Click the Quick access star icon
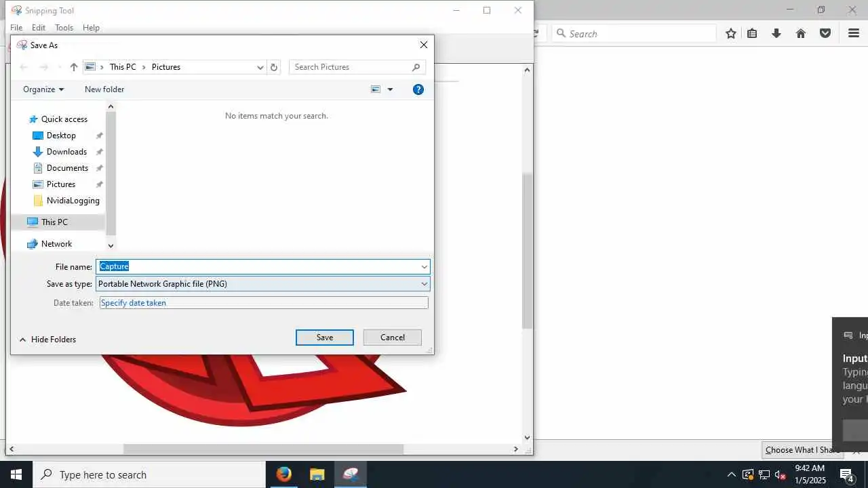Image resolution: width=868 pixels, height=488 pixels. pyautogui.click(x=33, y=119)
